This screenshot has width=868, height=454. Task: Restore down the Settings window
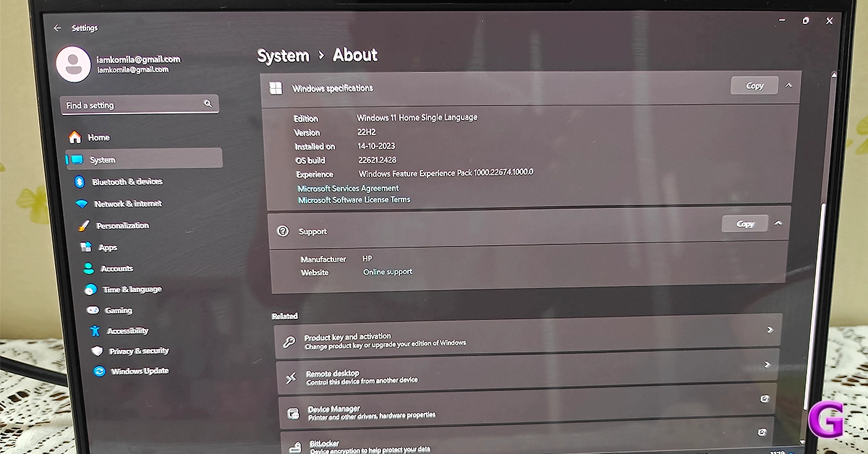(806, 21)
